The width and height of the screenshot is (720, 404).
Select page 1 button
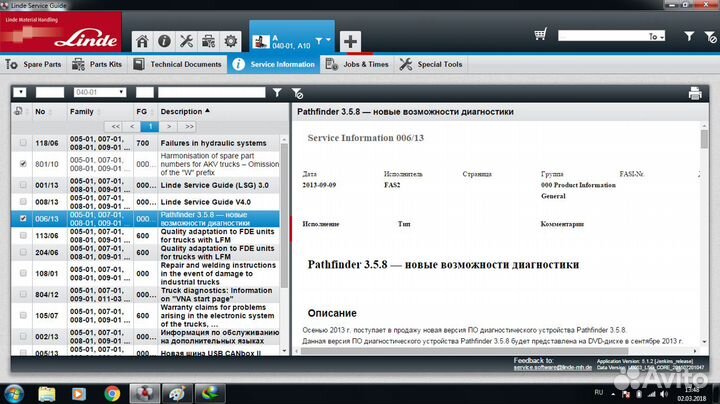click(x=150, y=126)
